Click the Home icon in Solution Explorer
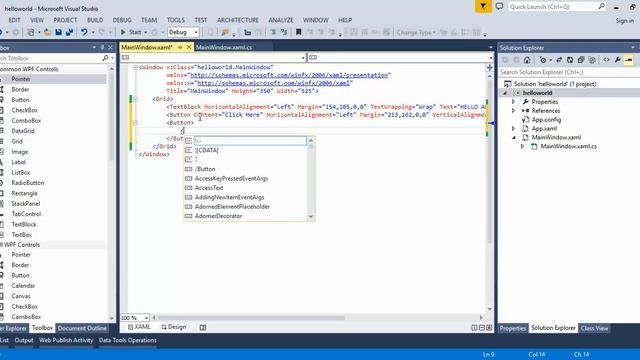This screenshot has height=360, width=640. (527, 60)
